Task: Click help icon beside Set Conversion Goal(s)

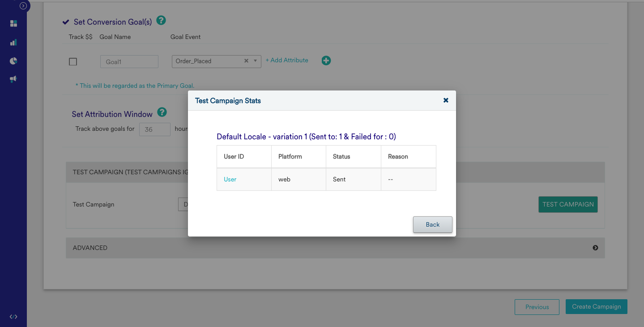Action: [x=161, y=21]
